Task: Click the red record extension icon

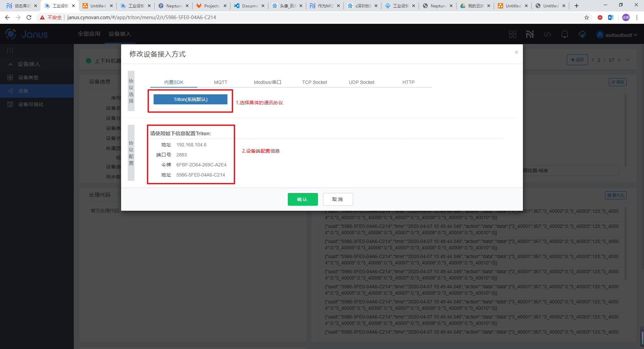Action: point(600,17)
